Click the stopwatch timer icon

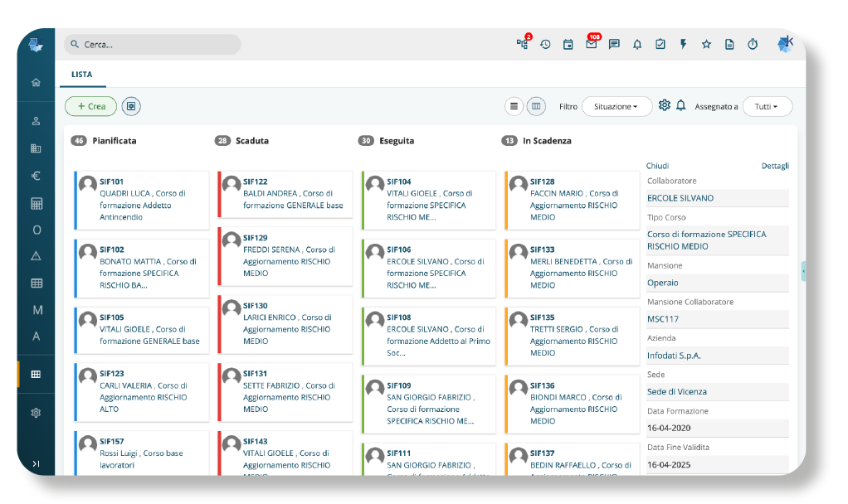coord(753,45)
